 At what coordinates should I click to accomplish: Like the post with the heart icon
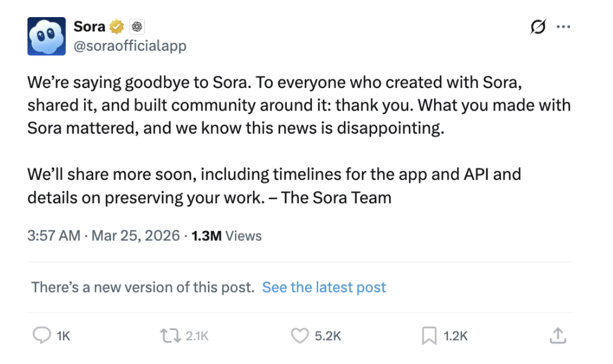[x=299, y=335]
